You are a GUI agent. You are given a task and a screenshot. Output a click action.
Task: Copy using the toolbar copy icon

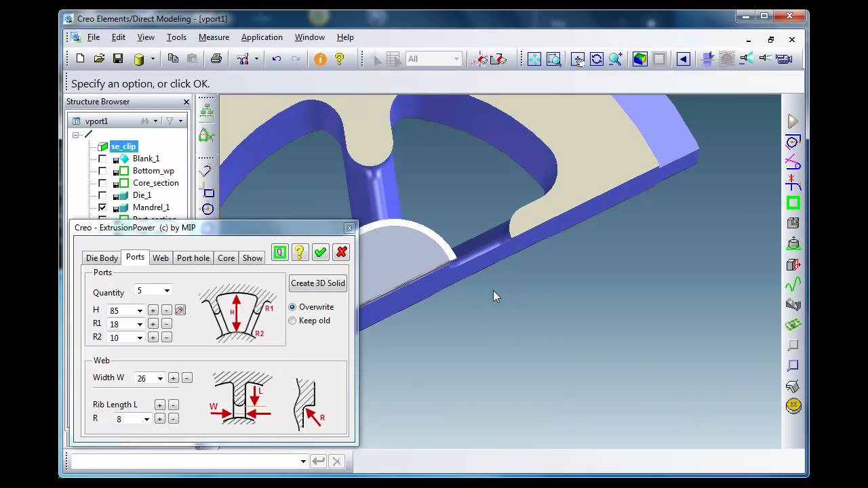tap(173, 59)
